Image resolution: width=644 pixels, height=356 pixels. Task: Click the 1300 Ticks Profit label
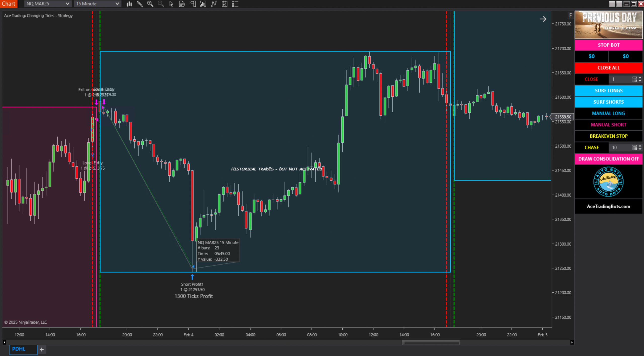(x=193, y=296)
